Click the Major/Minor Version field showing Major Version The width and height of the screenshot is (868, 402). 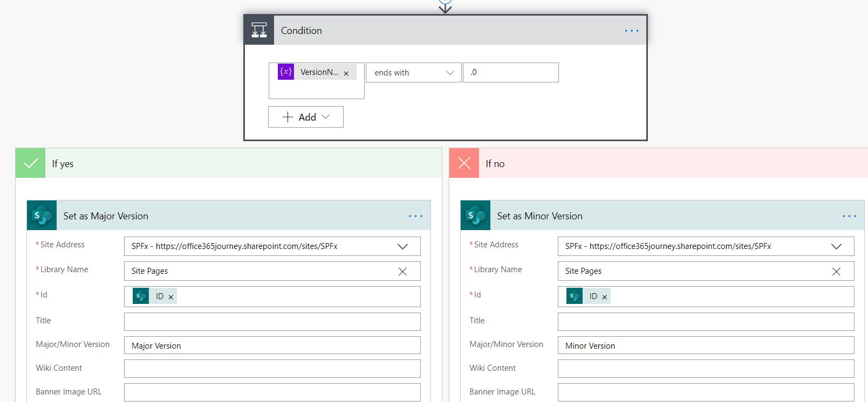tap(272, 345)
